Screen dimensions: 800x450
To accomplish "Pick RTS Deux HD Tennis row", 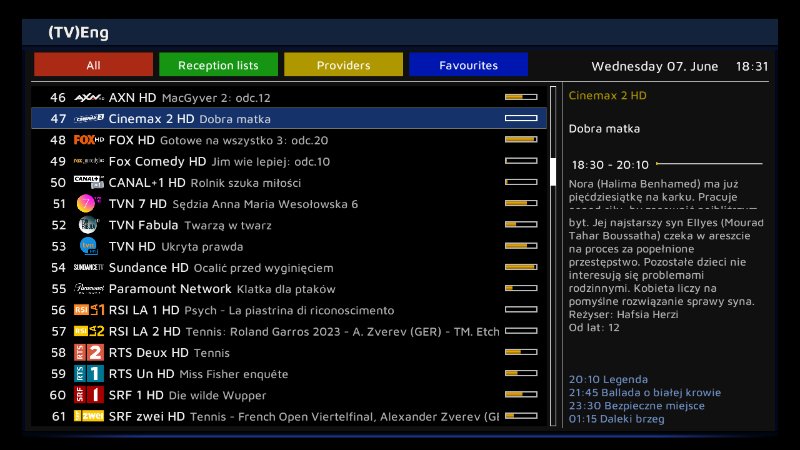I will 289,353.
